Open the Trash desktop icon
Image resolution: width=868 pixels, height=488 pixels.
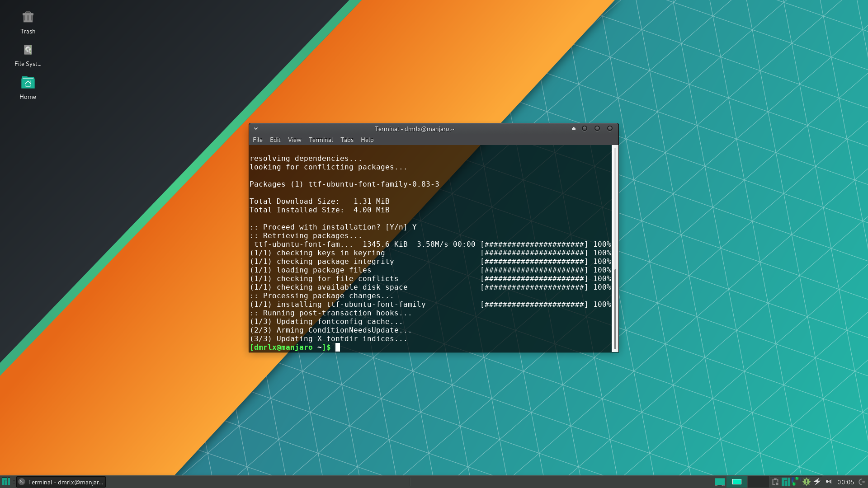point(28,23)
